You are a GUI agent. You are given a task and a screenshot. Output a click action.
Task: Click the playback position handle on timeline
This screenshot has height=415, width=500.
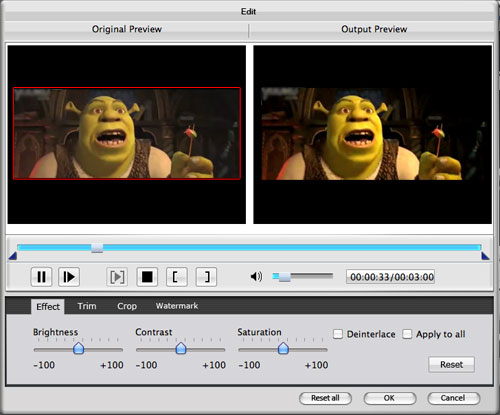(97, 248)
